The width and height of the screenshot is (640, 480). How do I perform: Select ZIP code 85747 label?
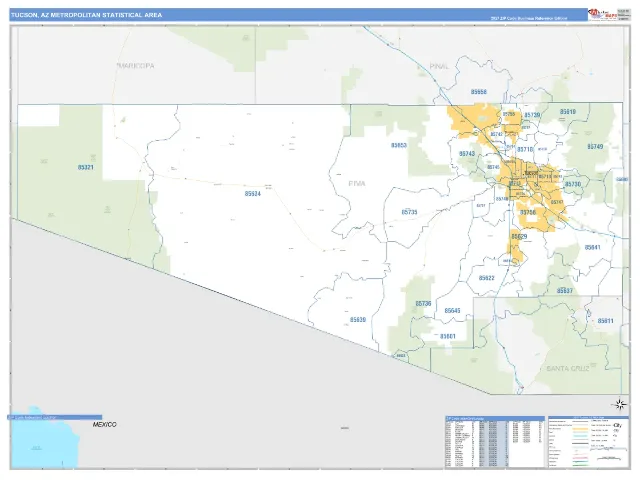[x=557, y=202]
